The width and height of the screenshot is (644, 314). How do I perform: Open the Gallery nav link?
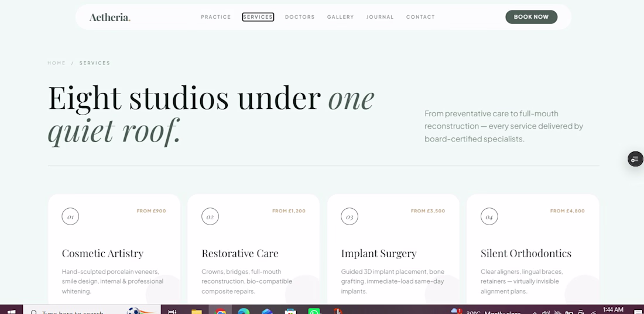[x=341, y=17]
